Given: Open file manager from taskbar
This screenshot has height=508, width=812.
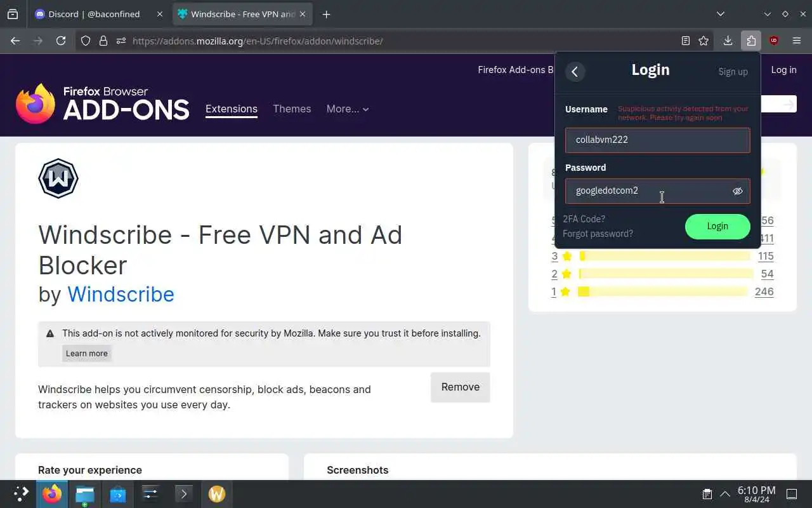Looking at the screenshot, I should point(85,494).
